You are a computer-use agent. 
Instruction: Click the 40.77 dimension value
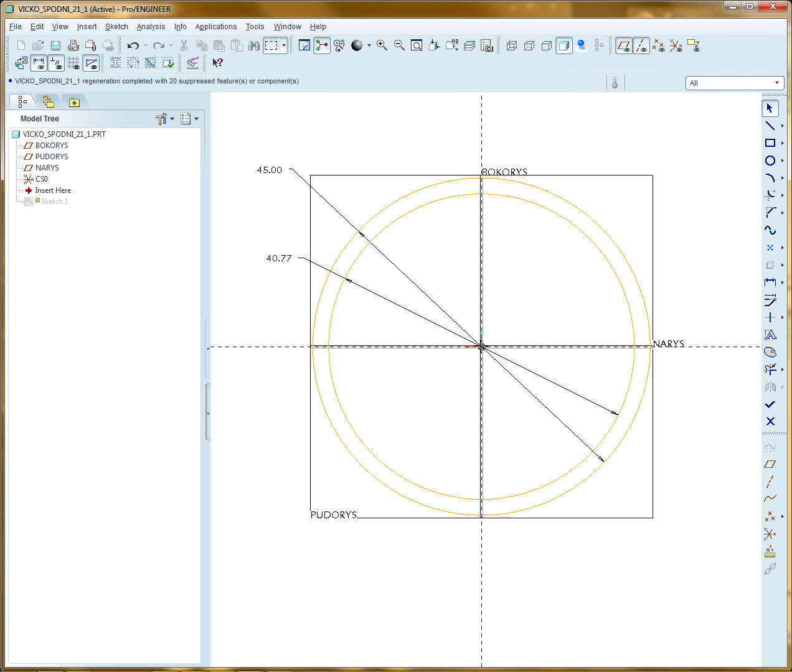point(279,258)
